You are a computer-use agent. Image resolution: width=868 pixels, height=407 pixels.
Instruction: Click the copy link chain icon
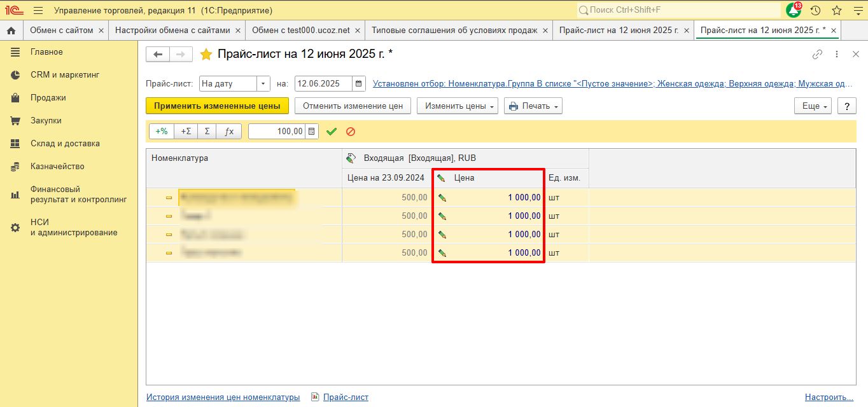point(818,55)
